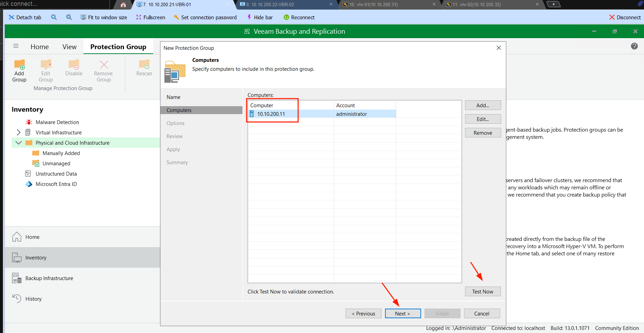
Task: Close the New Protection Group dialog
Action: 498,48
